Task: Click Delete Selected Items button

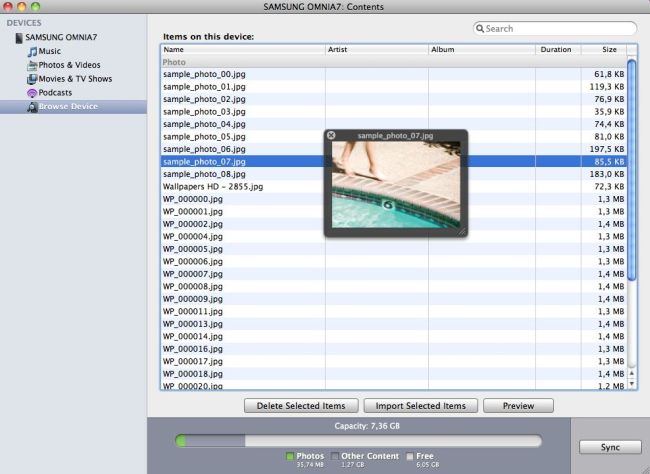Action: point(300,406)
